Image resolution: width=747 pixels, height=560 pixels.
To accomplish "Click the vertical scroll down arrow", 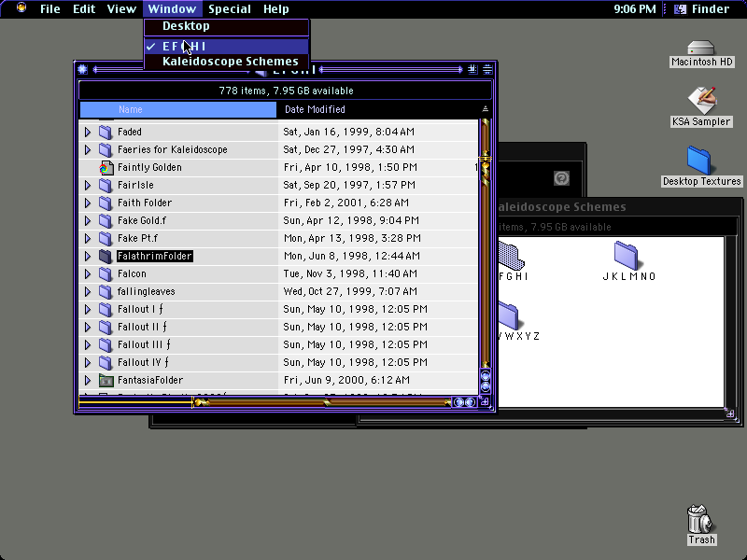I will pos(485,387).
